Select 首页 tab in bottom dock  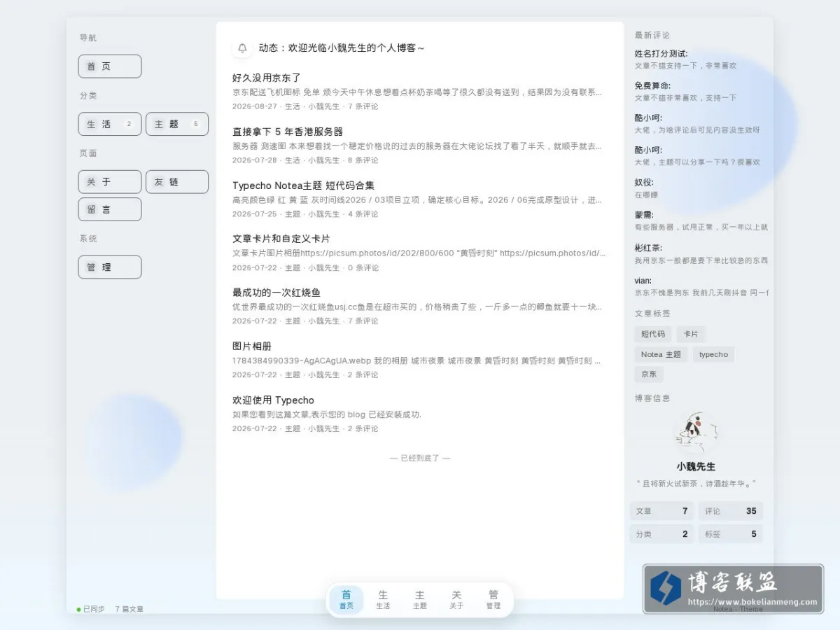pyautogui.click(x=346, y=600)
